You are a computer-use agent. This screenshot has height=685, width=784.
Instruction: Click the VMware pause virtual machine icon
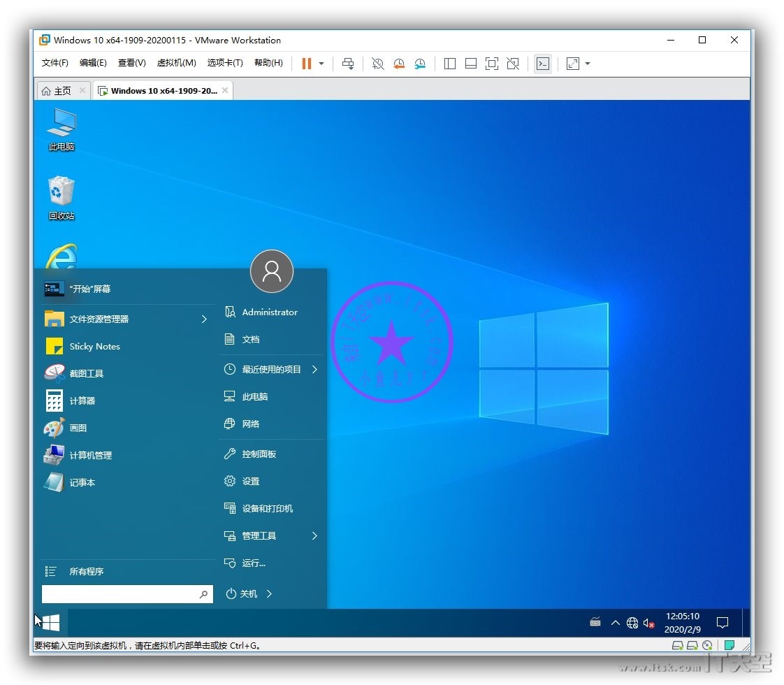click(x=307, y=64)
